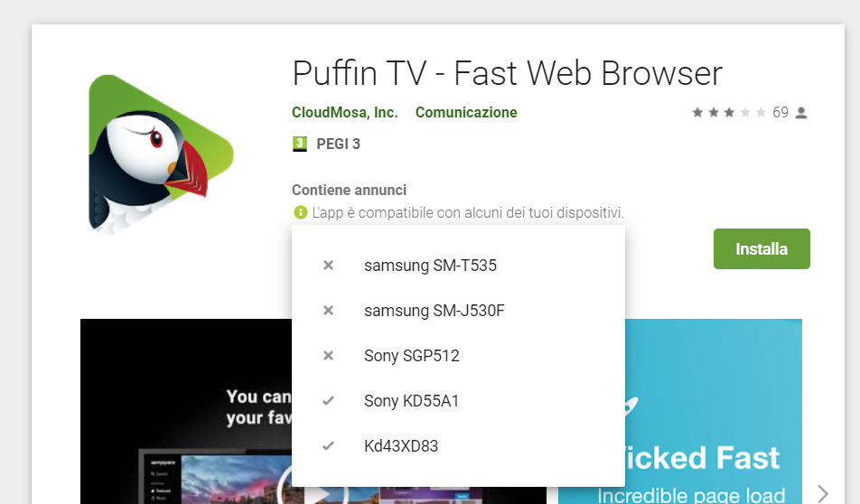The height and width of the screenshot is (504, 860).
Task: Click the green info icon for compatibility
Action: pyautogui.click(x=300, y=213)
